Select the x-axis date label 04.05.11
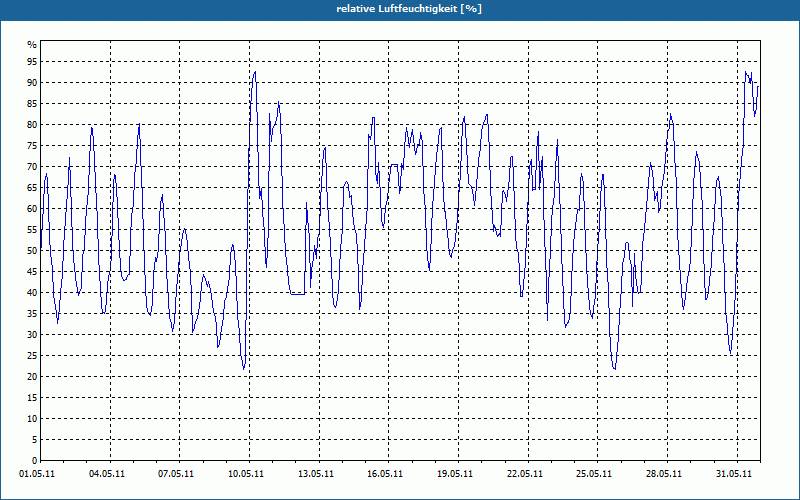 coord(107,473)
